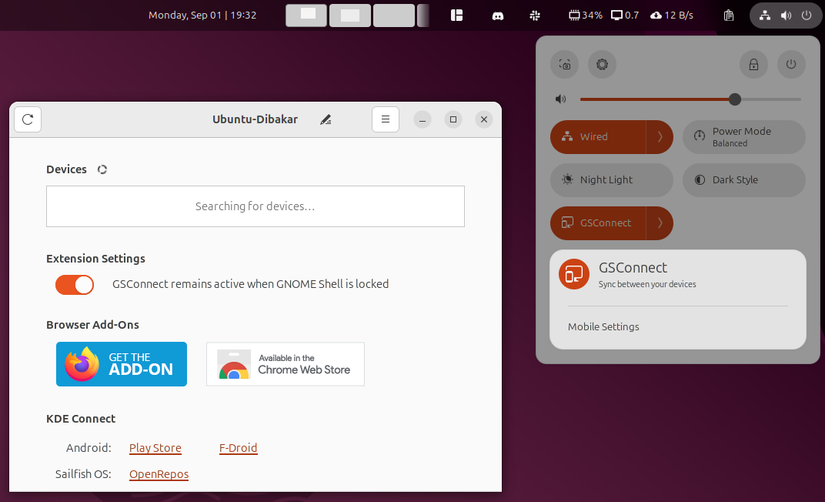Click the network speed 12 B/s indicator
825x502 pixels.
(x=672, y=15)
